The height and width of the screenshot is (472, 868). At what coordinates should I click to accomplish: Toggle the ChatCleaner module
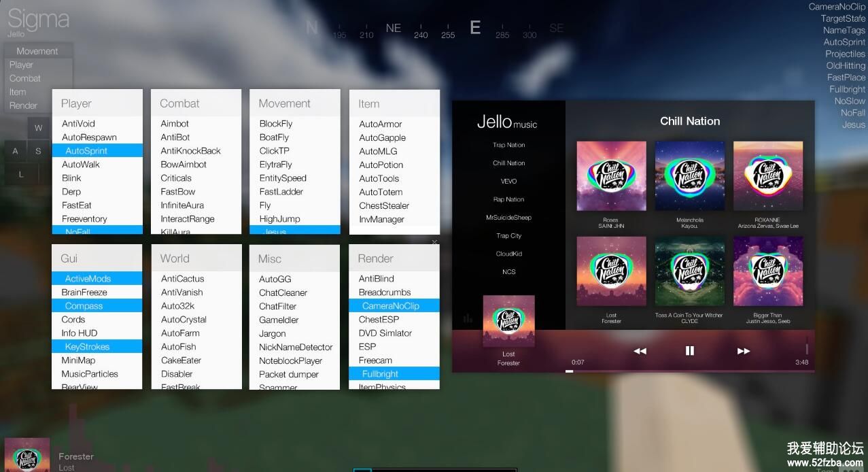tap(295, 293)
